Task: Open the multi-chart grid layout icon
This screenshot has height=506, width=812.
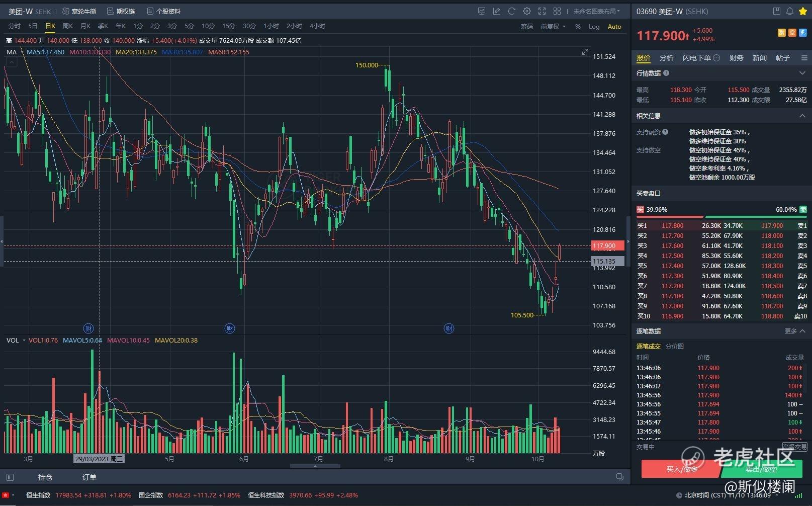Action: click(557, 11)
